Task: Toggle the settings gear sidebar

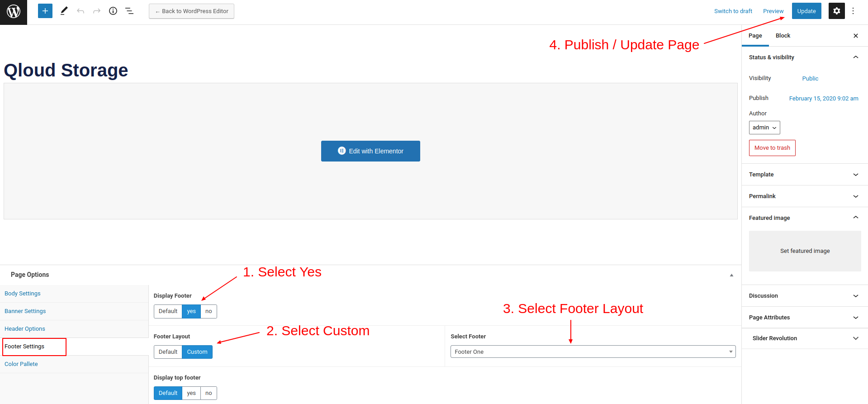Action: click(836, 11)
